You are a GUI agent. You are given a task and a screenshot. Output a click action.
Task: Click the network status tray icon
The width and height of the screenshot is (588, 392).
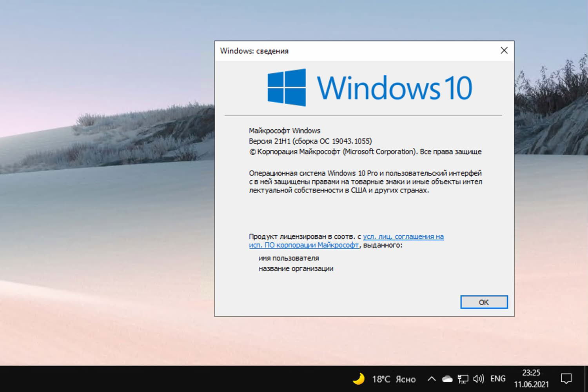[463, 379]
